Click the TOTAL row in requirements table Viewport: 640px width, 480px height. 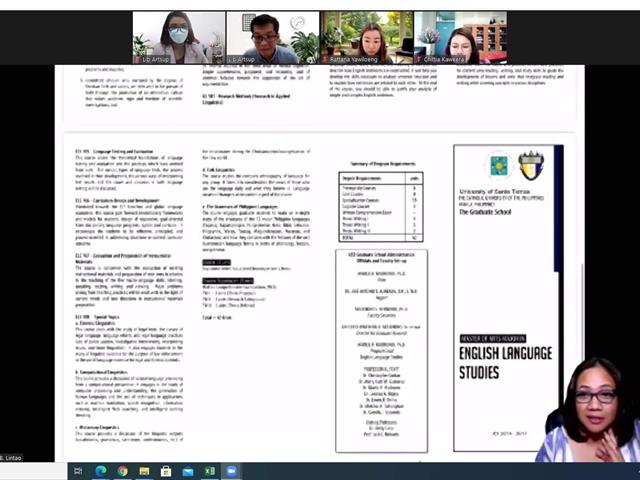pyautogui.click(x=381, y=238)
